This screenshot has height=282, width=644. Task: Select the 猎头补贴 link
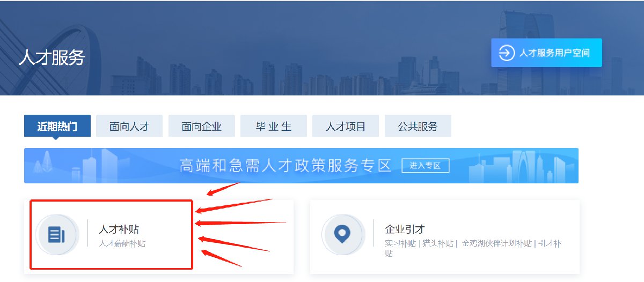tap(437, 243)
